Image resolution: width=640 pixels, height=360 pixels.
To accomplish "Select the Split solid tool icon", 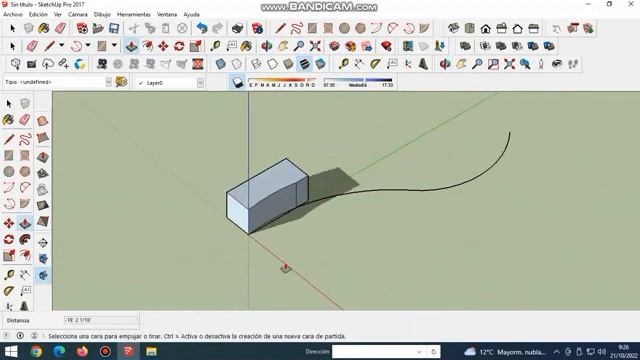I will (549, 46).
